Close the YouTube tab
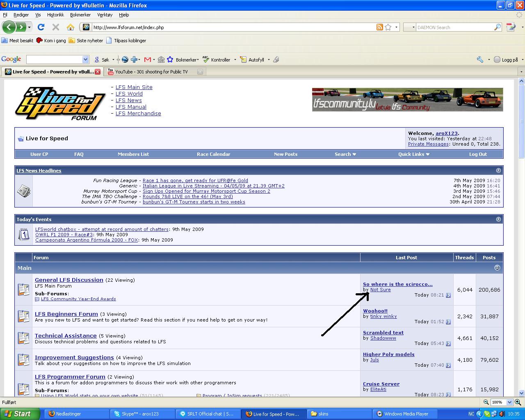Viewport: 525px width, 420px height. click(200, 72)
